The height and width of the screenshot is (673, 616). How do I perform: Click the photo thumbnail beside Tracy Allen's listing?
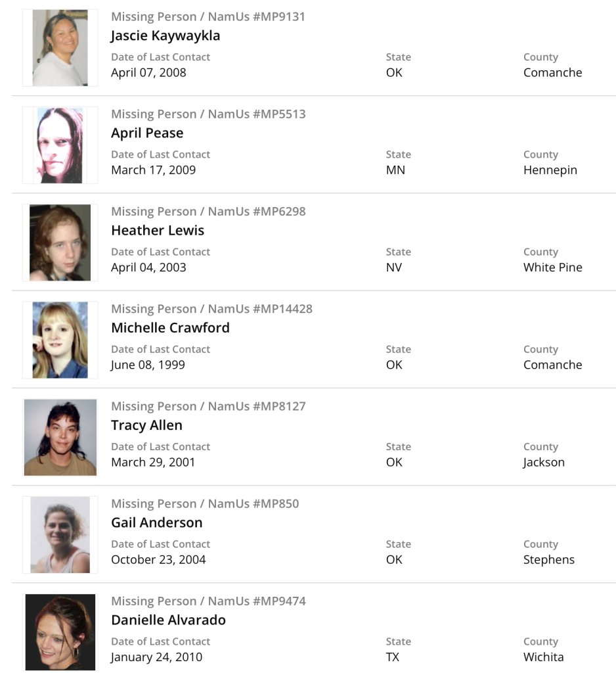(x=60, y=437)
